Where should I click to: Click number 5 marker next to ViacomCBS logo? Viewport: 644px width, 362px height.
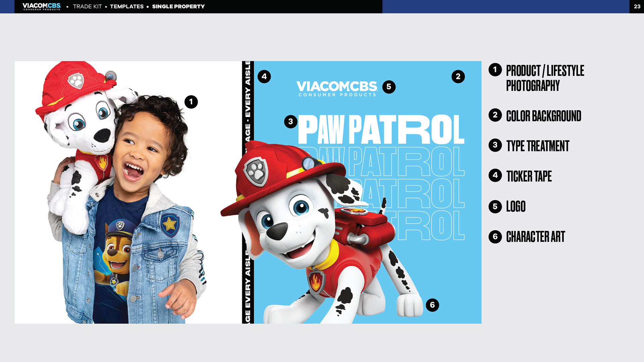coord(389,87)
